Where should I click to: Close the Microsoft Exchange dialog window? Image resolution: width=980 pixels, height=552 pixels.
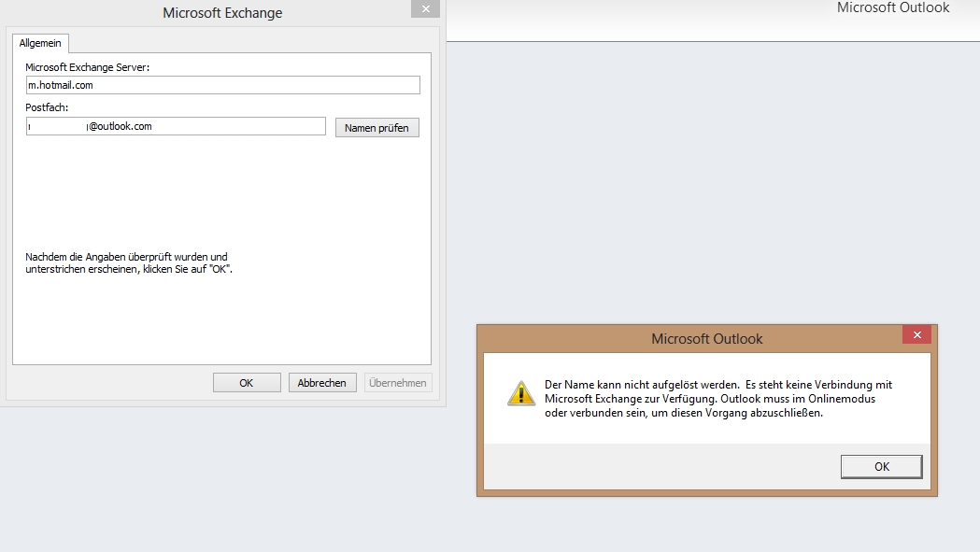(x=426, y=8)
